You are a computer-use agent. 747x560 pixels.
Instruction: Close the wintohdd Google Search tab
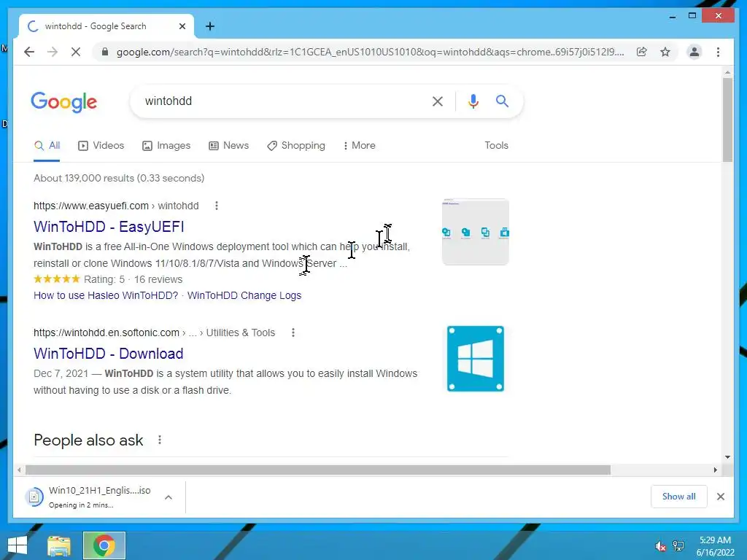click(182, 26)
